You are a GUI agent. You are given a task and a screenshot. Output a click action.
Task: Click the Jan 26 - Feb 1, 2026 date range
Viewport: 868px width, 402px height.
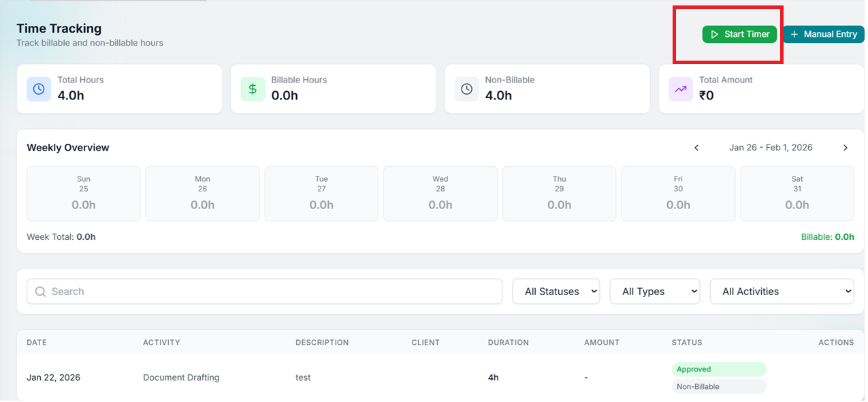click(771, 148)
